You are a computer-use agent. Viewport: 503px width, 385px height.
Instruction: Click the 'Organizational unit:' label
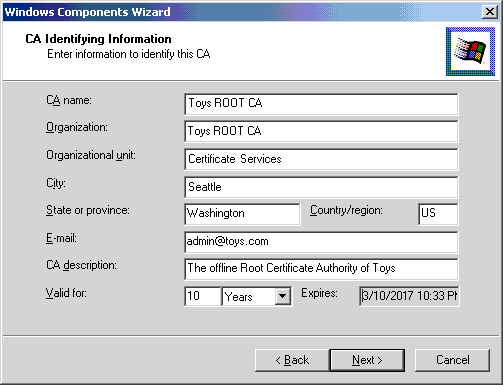pyautogui.click(x=91, y=155)
